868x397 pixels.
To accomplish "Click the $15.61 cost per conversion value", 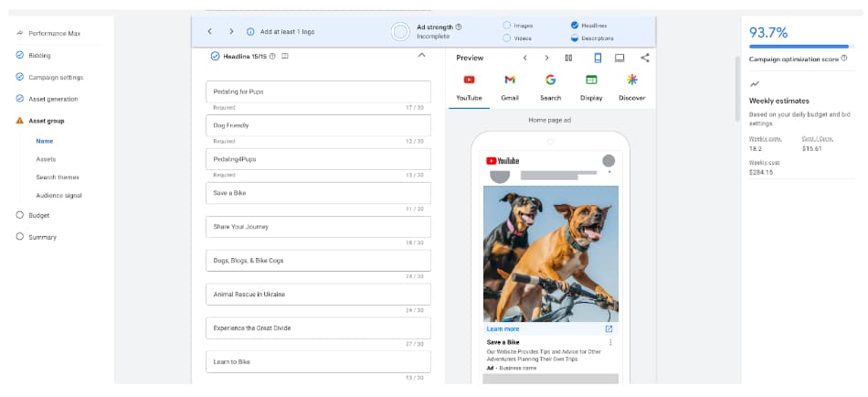I will 812,148.
